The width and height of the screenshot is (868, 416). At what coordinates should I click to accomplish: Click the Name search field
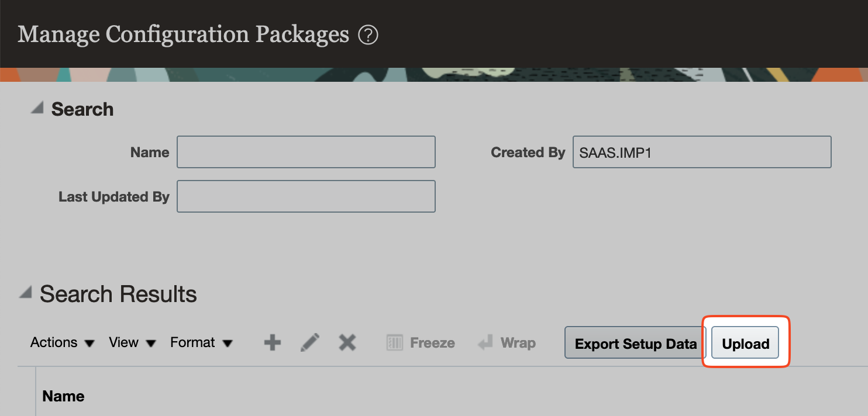pos(306,152)
